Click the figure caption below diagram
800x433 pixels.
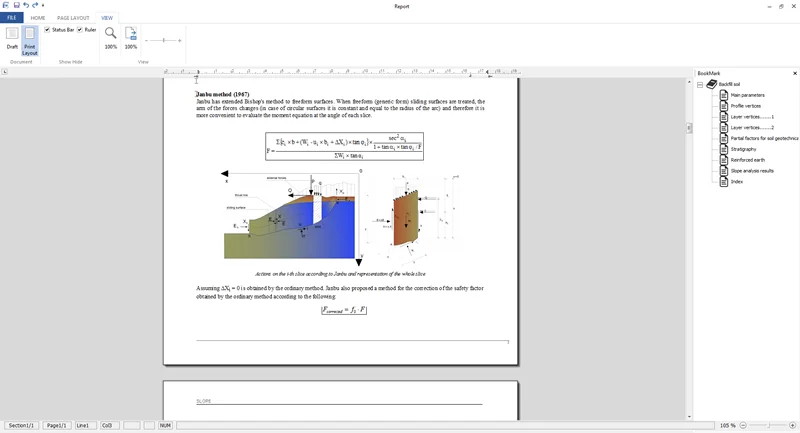[x=340, y=274]
